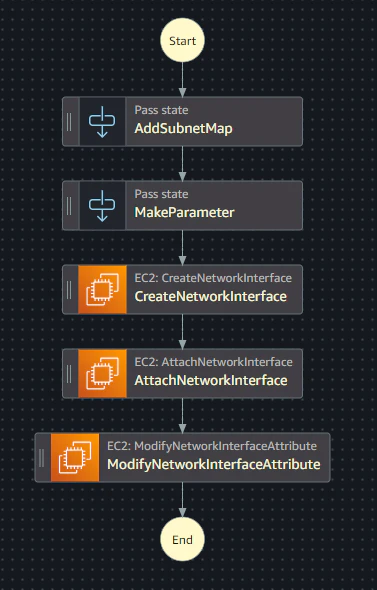The image size is (377, 590).
Task: Select the End node
Action: [x=182, y=540]
